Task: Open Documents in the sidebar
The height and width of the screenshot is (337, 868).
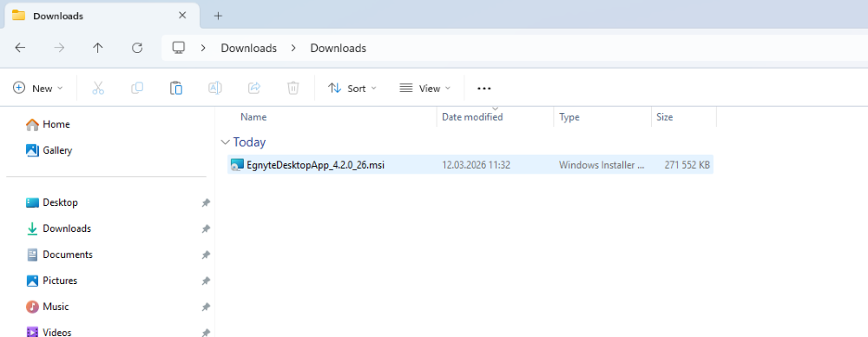Action: (68, 254)
